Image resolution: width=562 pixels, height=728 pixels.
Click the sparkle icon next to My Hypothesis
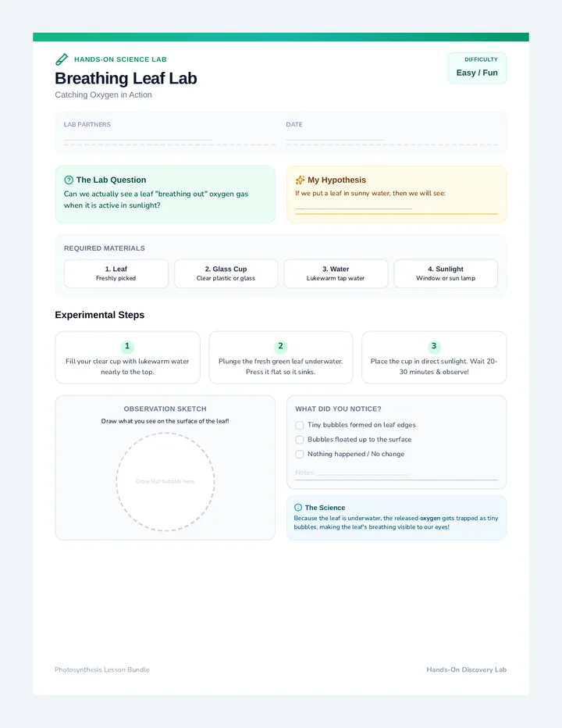coord(300,180)
